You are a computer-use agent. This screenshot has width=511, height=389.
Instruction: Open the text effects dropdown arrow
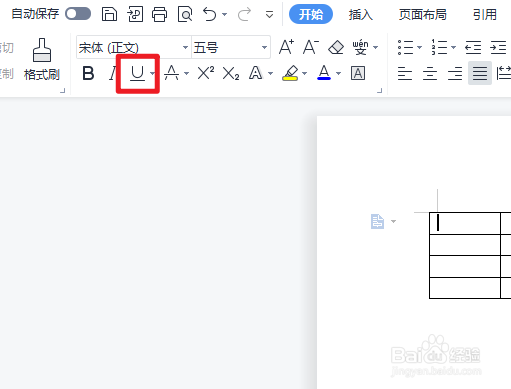point(270,73)
